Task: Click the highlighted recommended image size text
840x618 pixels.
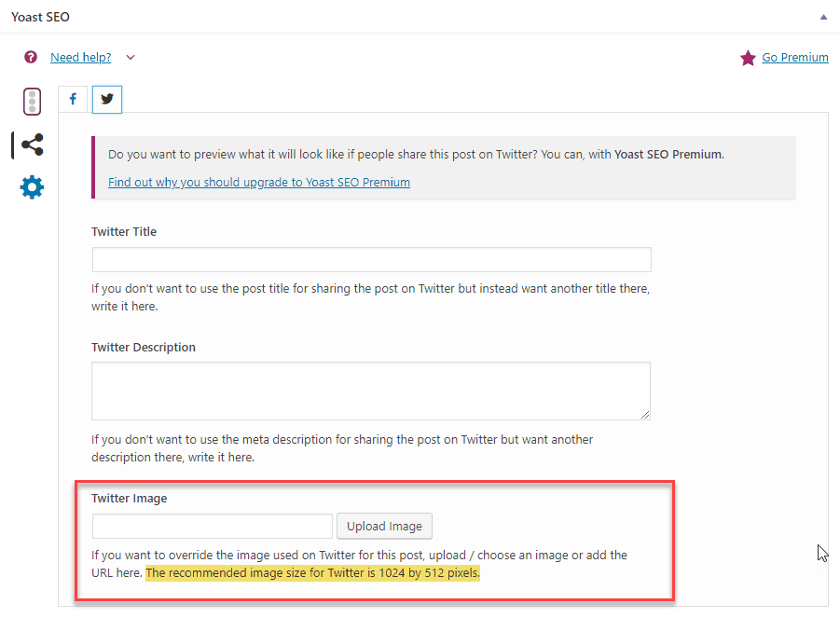Action: click(x=313, y=573)
